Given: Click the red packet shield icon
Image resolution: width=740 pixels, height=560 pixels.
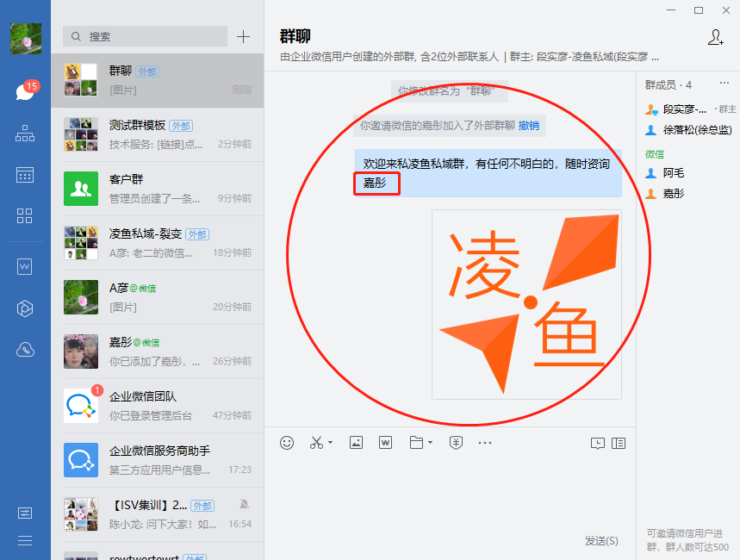Looking at the screenshot, I should click(457, 443).
